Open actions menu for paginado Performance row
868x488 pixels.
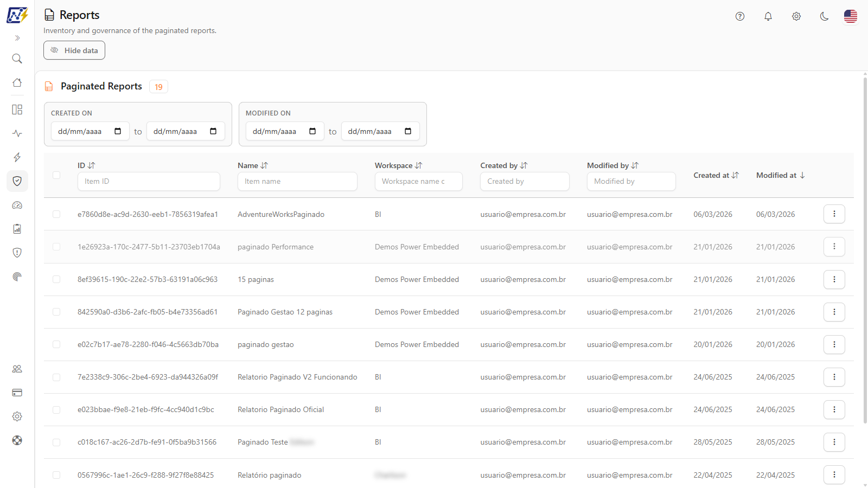(834, 247)
